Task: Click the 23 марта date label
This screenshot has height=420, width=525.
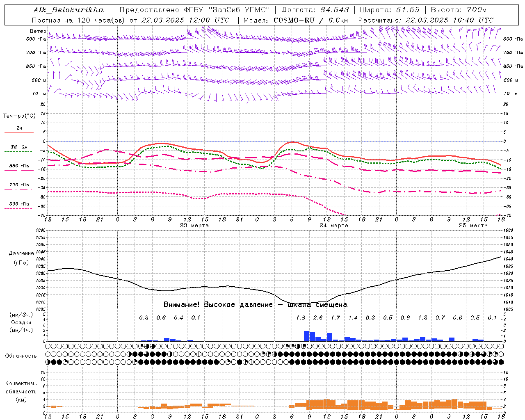Action: coord(194,226)
